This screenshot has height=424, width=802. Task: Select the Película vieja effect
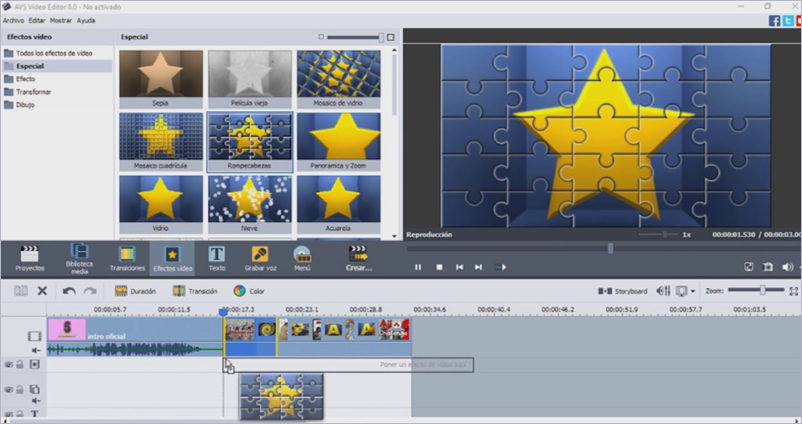click(250, 79)
